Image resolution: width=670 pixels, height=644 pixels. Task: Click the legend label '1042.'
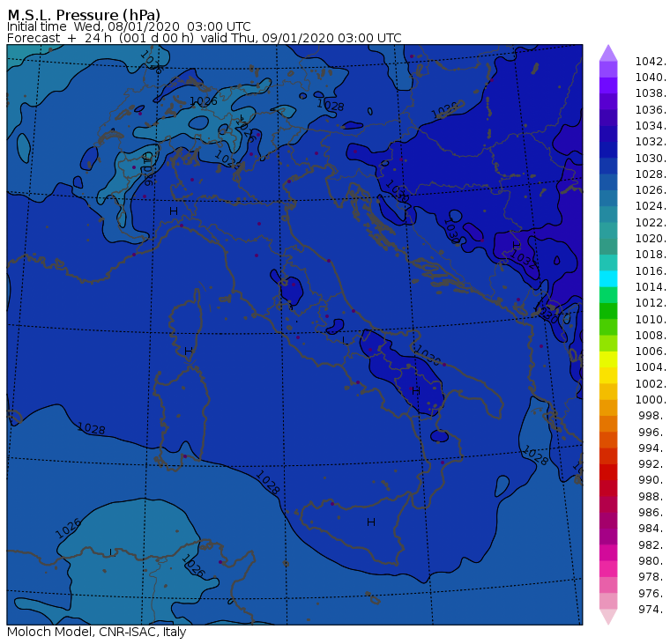(651, 62)
